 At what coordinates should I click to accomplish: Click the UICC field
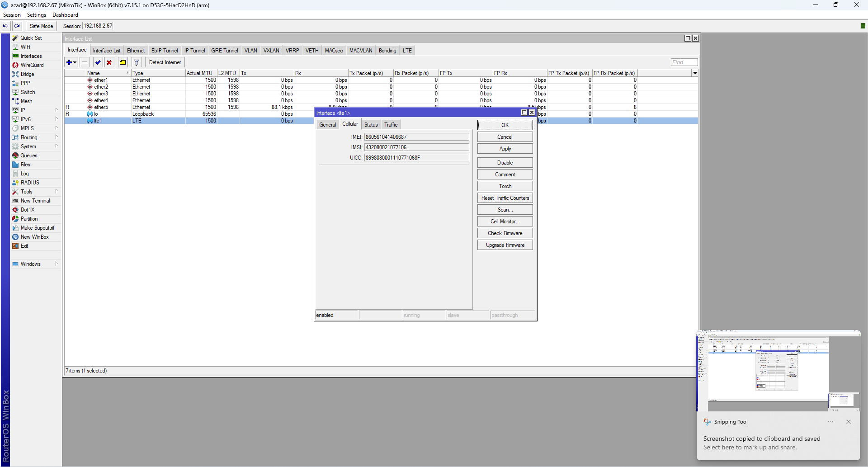click(416, 158)
